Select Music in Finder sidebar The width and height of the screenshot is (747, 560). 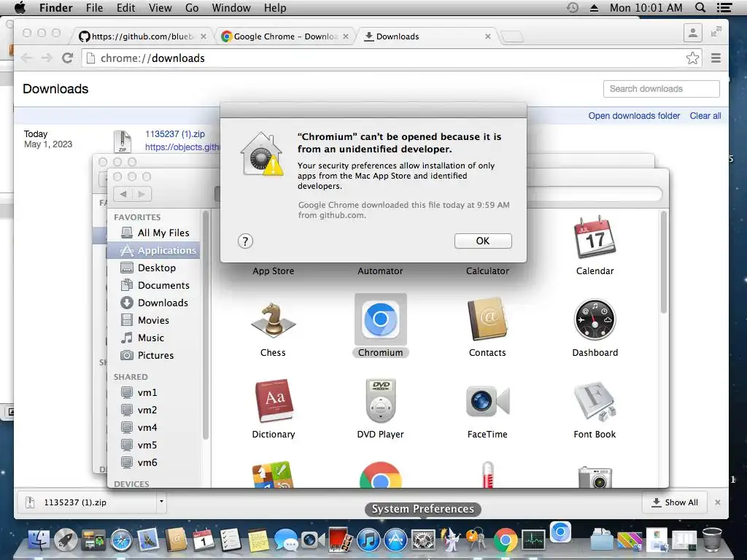pos(153,338)
